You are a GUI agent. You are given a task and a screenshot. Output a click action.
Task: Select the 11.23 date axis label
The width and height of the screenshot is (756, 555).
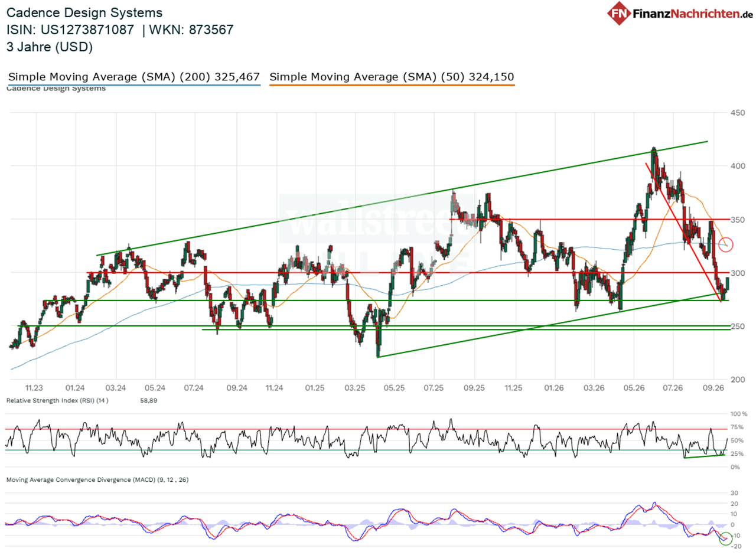pyautogui.click(x=35, y=388)
